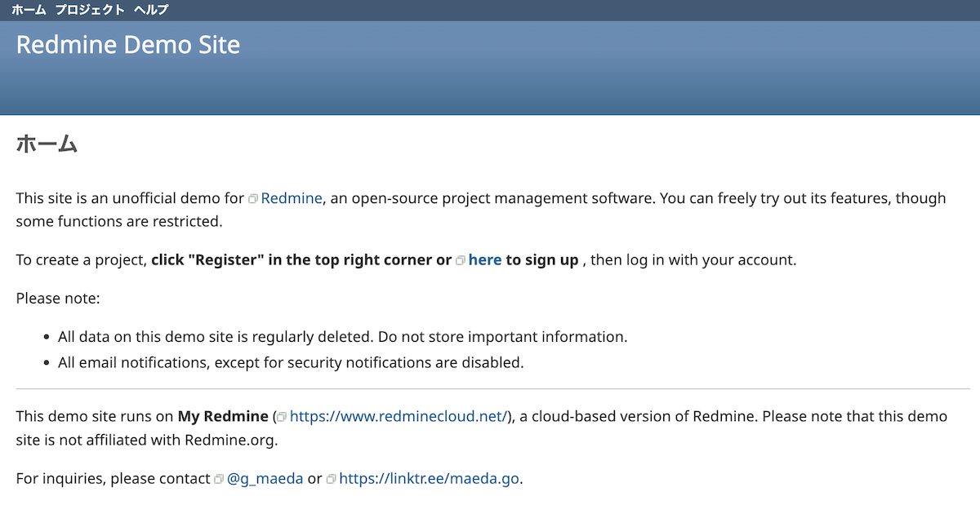Follow the Redmine link in intro paragraph
The width and height of the screenshot is (980, 514).
(x=292, y=198)
